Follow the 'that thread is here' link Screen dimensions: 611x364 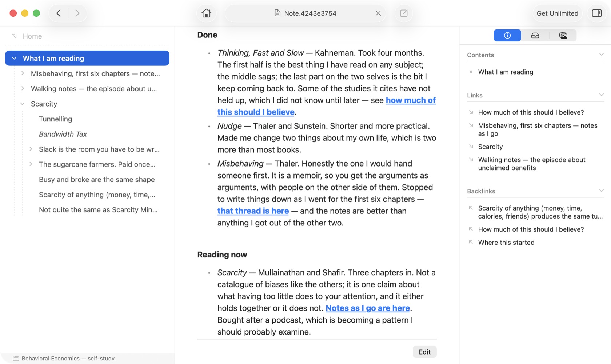click(253, 211)
